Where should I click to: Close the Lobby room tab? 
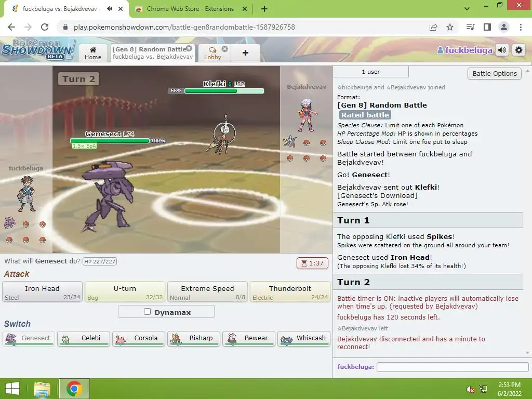click(x=224, y=49)
